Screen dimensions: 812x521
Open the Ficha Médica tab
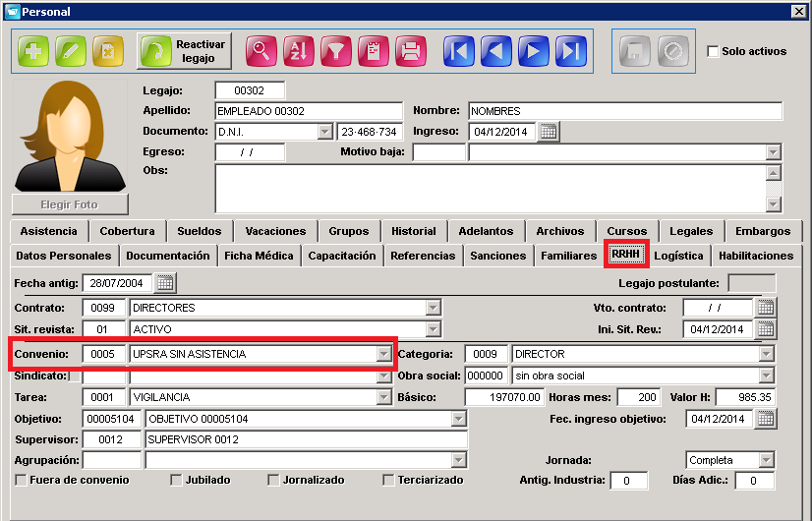(x=259, y=256)
